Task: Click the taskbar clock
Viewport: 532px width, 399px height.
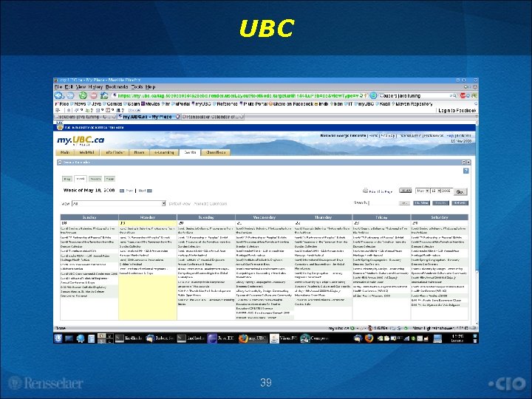Action: tap(457, 338)
